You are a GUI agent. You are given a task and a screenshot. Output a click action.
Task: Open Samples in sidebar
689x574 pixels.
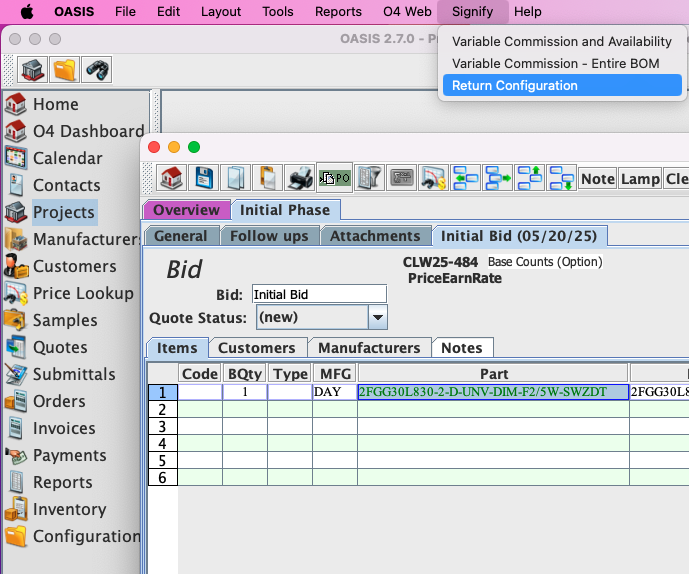51,320
